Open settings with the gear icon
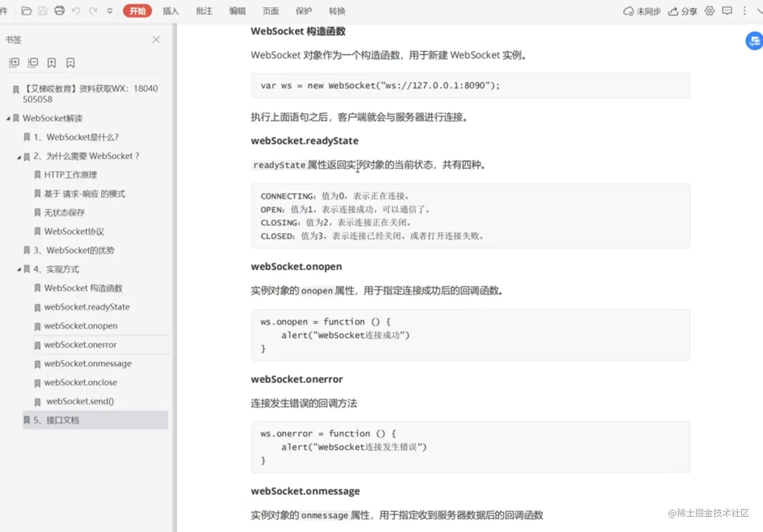Image resolution: width=763 pixels, height=532 pixels. point(710,11)
